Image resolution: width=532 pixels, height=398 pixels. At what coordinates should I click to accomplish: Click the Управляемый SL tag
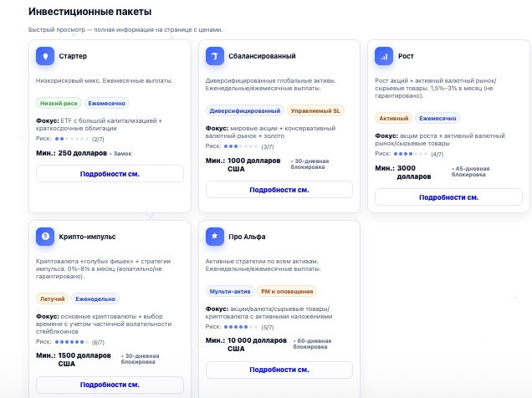tap(315, 110)
